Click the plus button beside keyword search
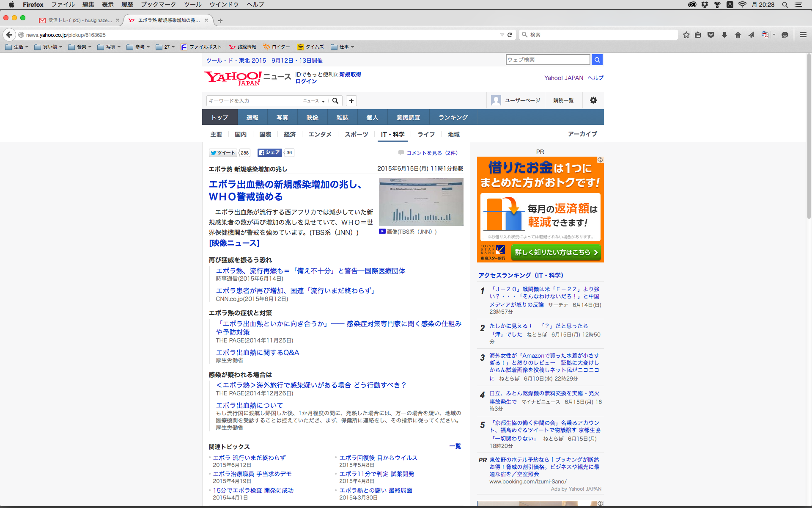Image resolution: width=812 pixels, height=508 pixels. click(351, 101)
